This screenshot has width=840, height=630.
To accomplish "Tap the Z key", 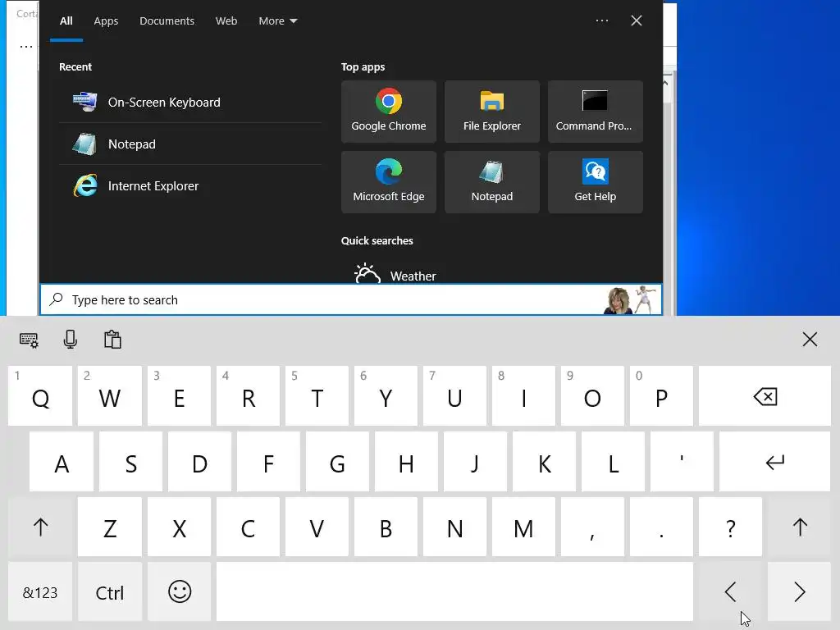I will pos(110,527).
